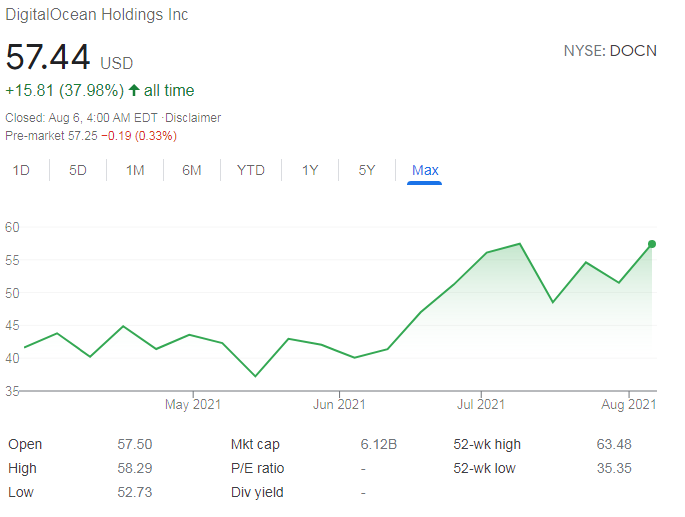The width and height of the screenshot is (685, 517).
Task: Click the Jun 2021 axis label
Action: [x=339, y=404]
